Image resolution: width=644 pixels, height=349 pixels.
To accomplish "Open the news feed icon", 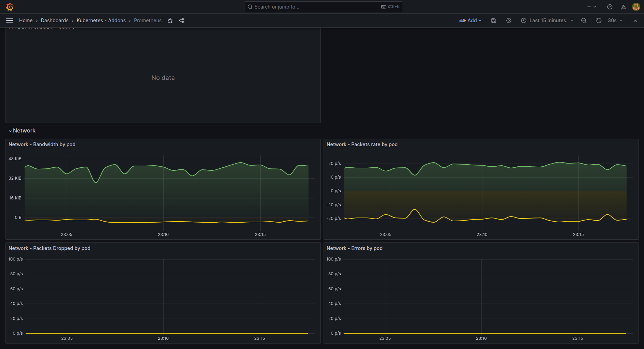I will [623, 7].
